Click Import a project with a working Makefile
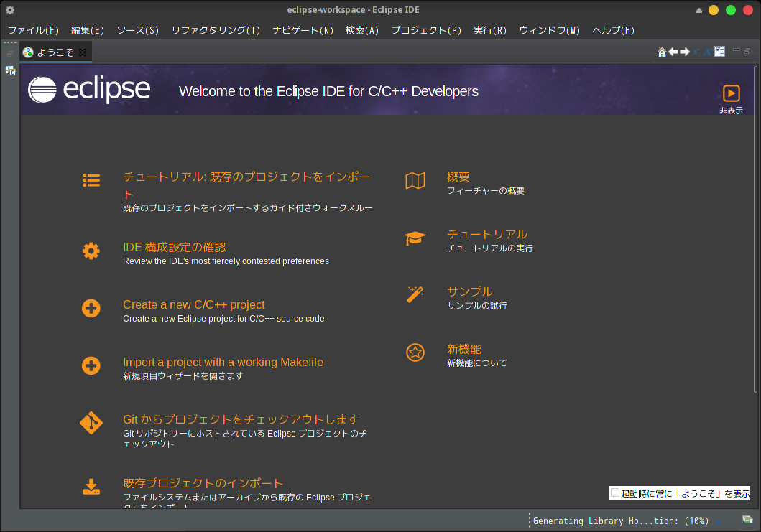The height and width of the screenshot is (532, 761). (x=223, y=362)
